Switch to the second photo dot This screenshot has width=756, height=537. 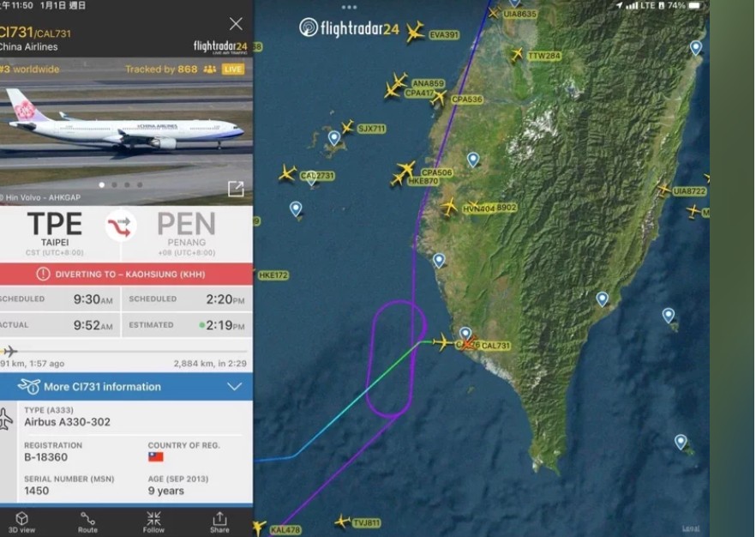click(x=114, y=184)
